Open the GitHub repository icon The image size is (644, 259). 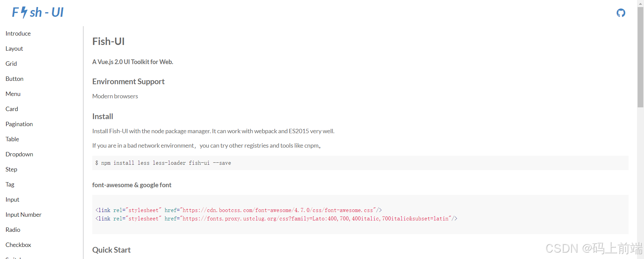click(621, 13)
